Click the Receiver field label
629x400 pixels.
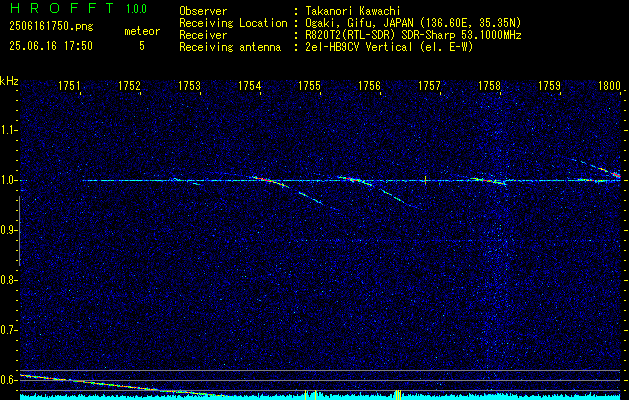click(x=203, y=35)
